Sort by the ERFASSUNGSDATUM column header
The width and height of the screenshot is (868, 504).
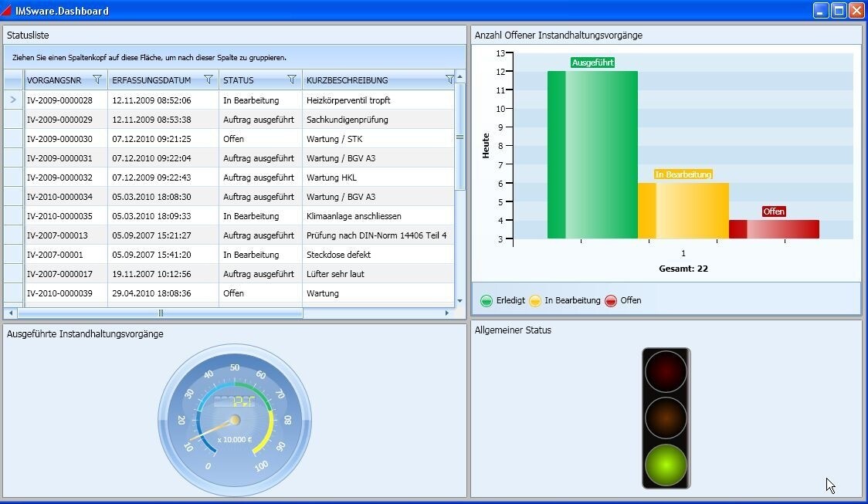tap(151, 80)
